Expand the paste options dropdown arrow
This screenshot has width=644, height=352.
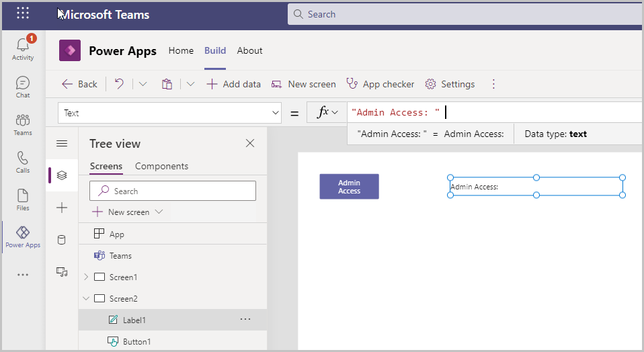click(x=190, y=84)
